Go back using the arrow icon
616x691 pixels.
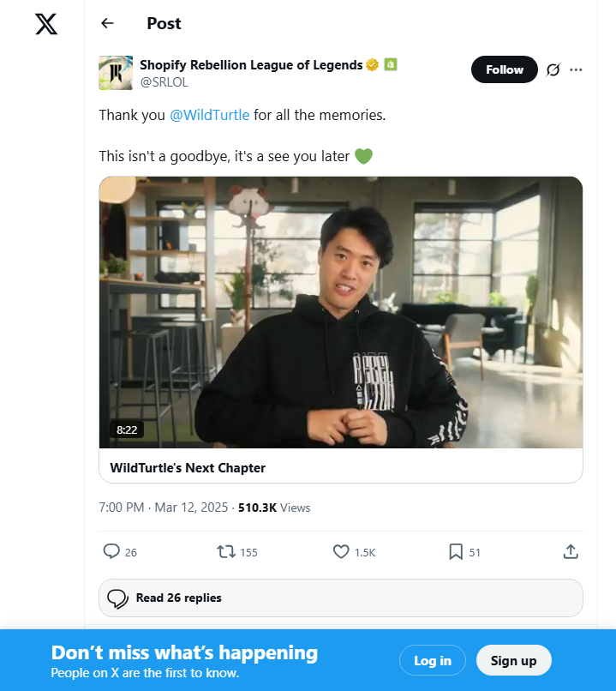107,23
